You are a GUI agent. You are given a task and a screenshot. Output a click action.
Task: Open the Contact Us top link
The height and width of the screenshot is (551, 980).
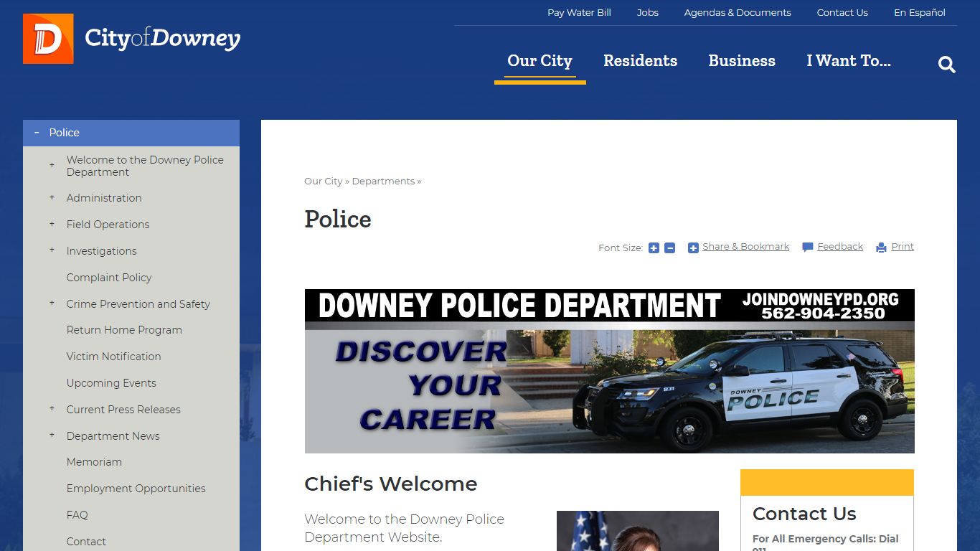842,13
